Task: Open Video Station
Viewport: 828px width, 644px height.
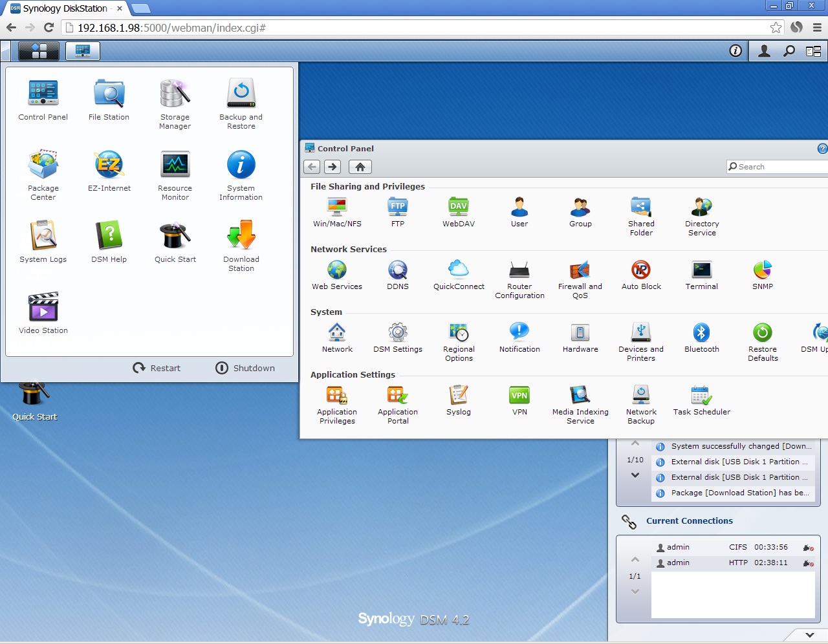Action: [x=43, y=313]
